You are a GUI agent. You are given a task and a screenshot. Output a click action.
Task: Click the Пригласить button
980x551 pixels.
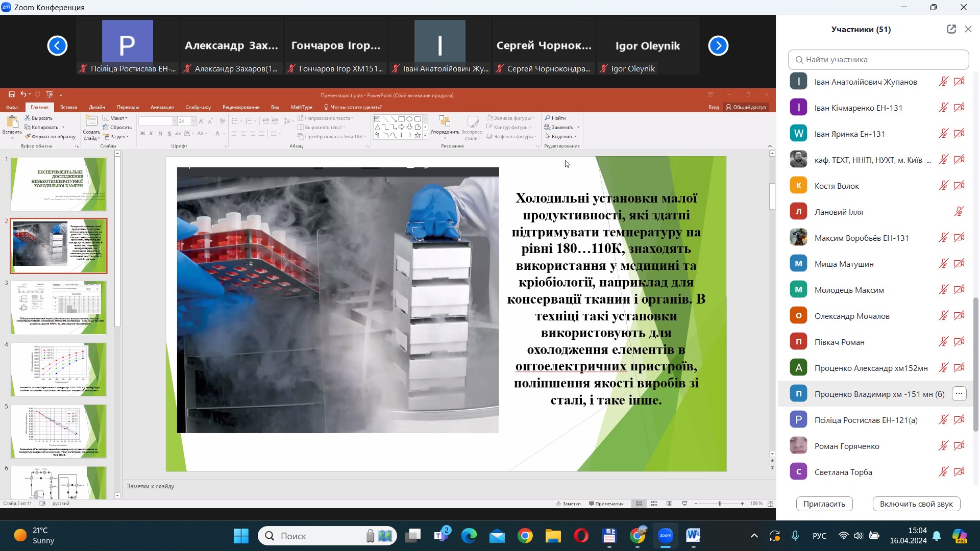click(824, 504)
